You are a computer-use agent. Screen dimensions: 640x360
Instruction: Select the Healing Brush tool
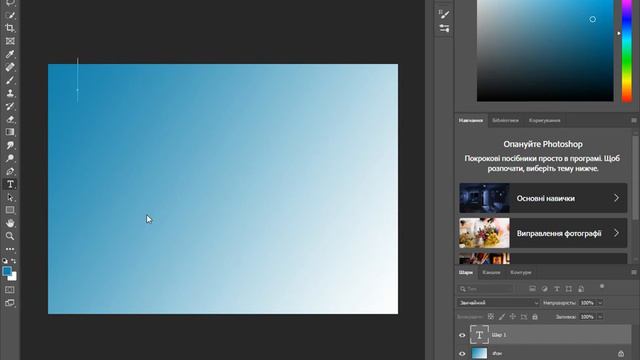coord(10,67)
